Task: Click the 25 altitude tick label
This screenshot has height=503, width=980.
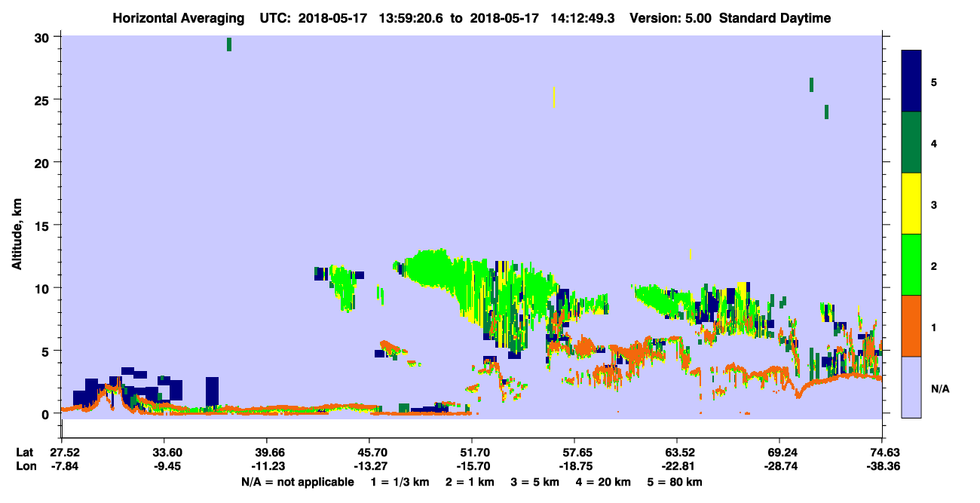Action: 43,100
